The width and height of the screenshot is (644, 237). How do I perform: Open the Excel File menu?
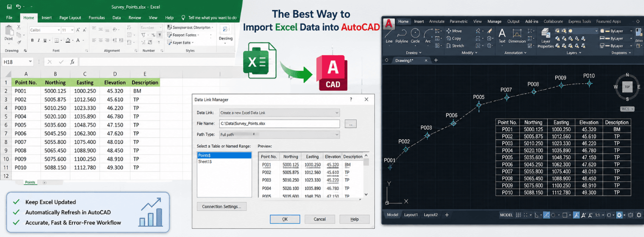[x=9, y=18]
